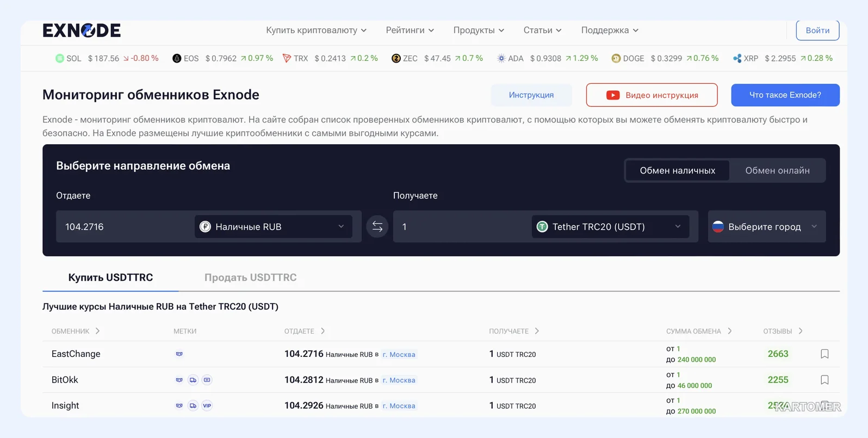Sort by СУММА ОБМЕНА column header
This screenshot has width=868, height=438.
[x=699, y=331]
